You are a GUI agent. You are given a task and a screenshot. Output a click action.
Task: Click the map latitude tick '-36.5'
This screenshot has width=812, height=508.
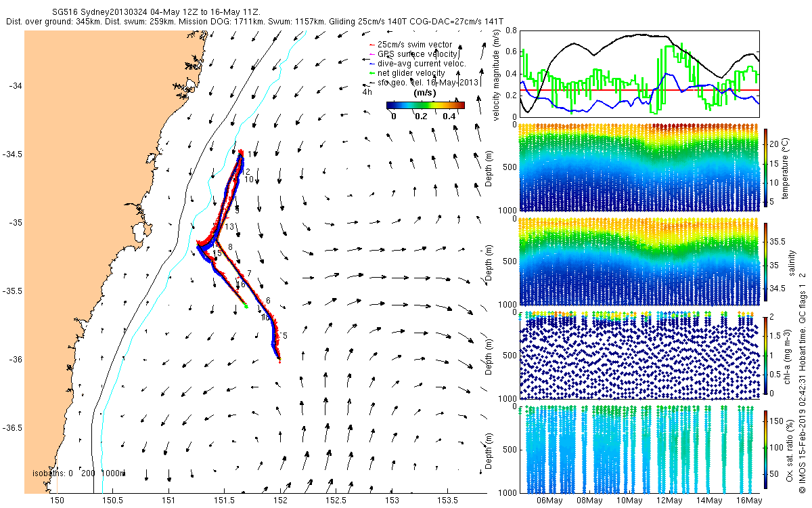click(13, 428)
